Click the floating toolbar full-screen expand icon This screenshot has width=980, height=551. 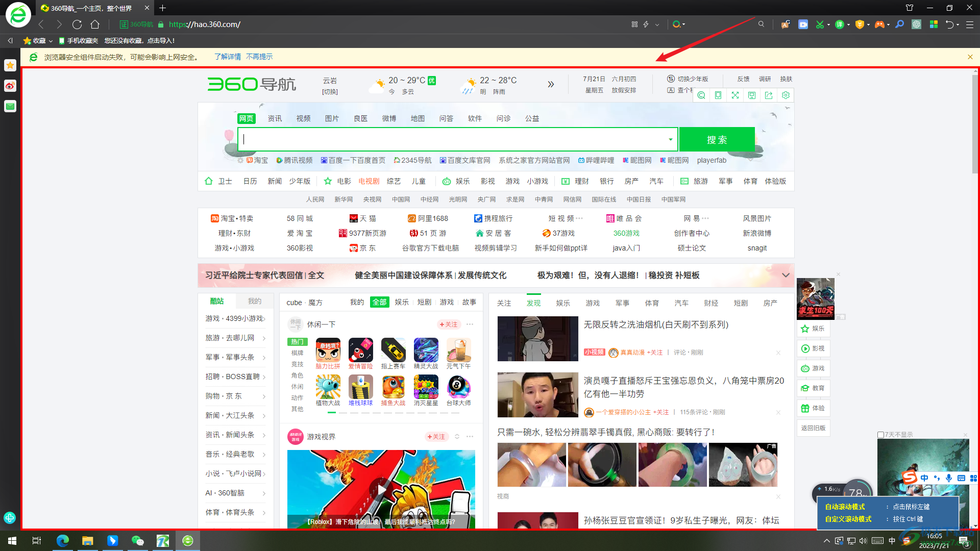(x=735, y=95)
